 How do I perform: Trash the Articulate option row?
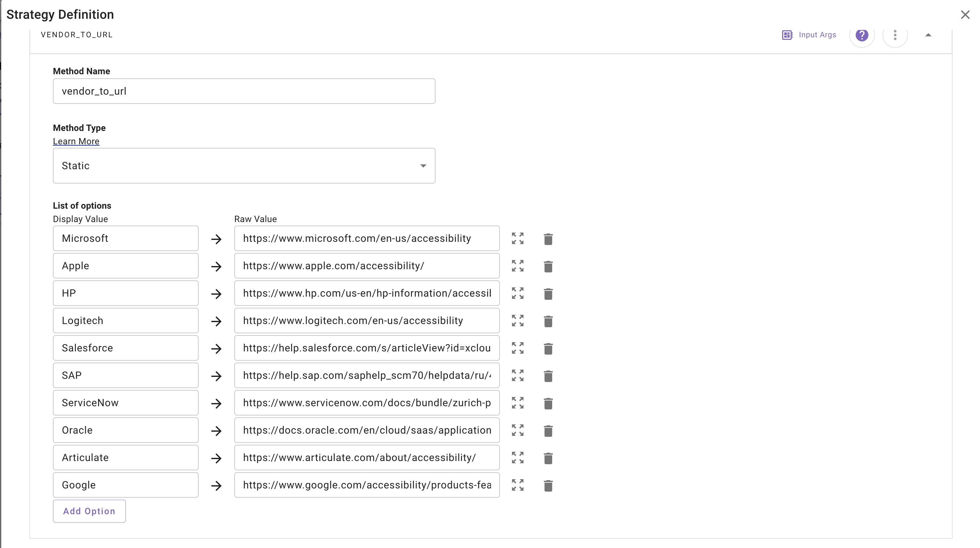548,458
